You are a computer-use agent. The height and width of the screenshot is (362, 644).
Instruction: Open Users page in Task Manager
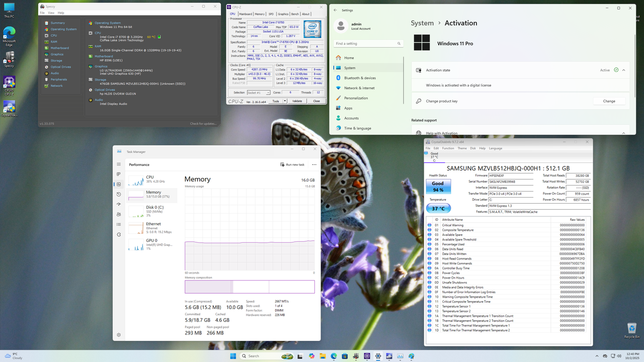[119, 214]
